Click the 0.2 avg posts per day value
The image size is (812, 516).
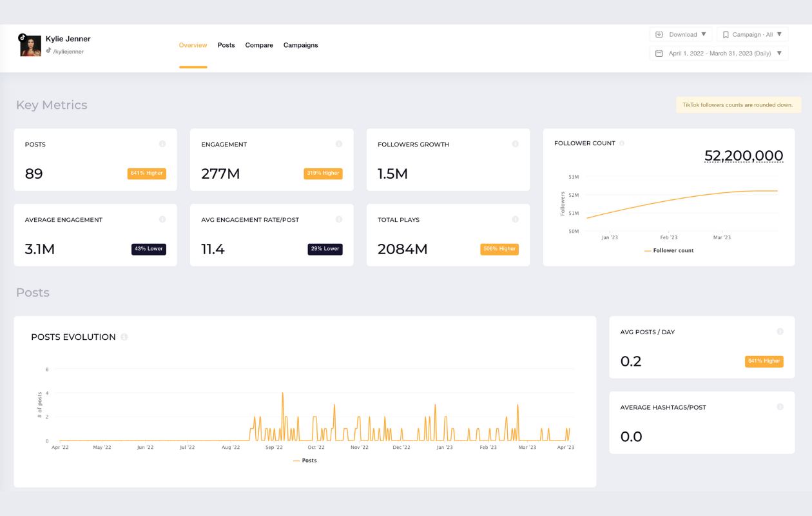point(631,361)
